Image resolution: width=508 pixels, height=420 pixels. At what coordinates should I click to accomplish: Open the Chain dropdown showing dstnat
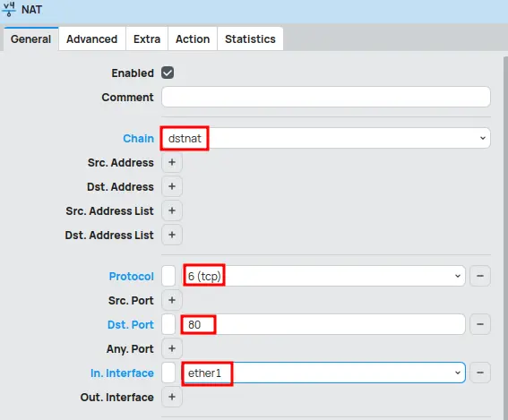coord(326,138)
